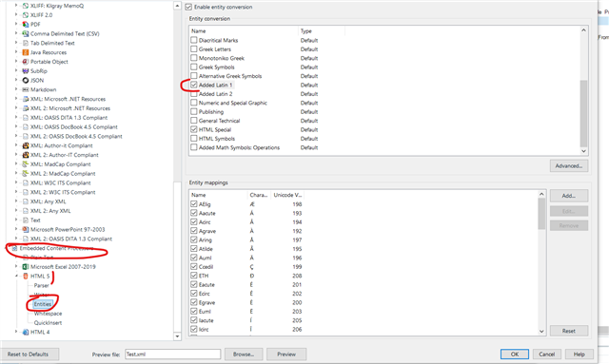Screen dimensions: 609x364
Task: Uncheck the AElig entity mapping
Action: coord(194,203)
